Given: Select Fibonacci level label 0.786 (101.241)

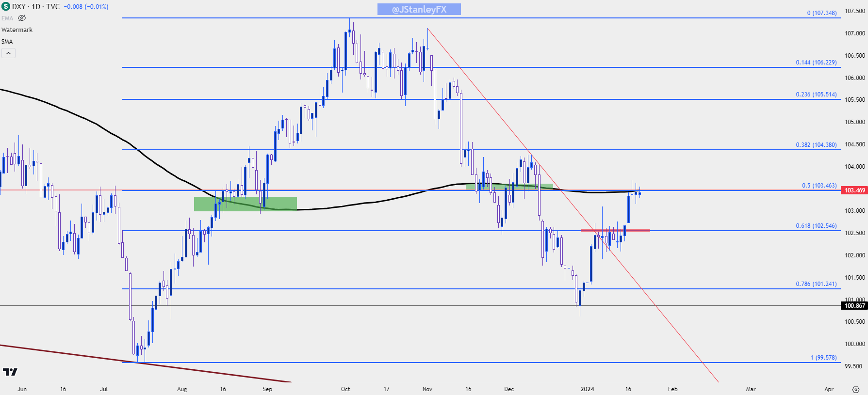Looking at the screenshot, I should point(816,284).
